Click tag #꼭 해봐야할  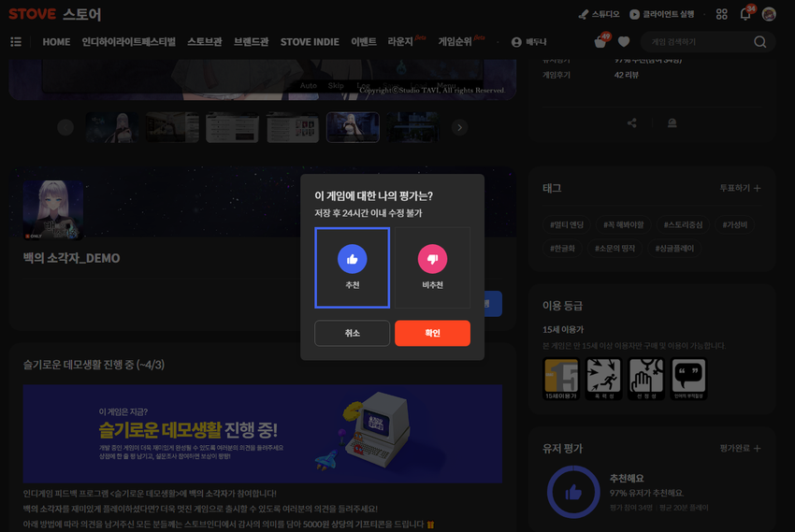click(x=623, y=224)
